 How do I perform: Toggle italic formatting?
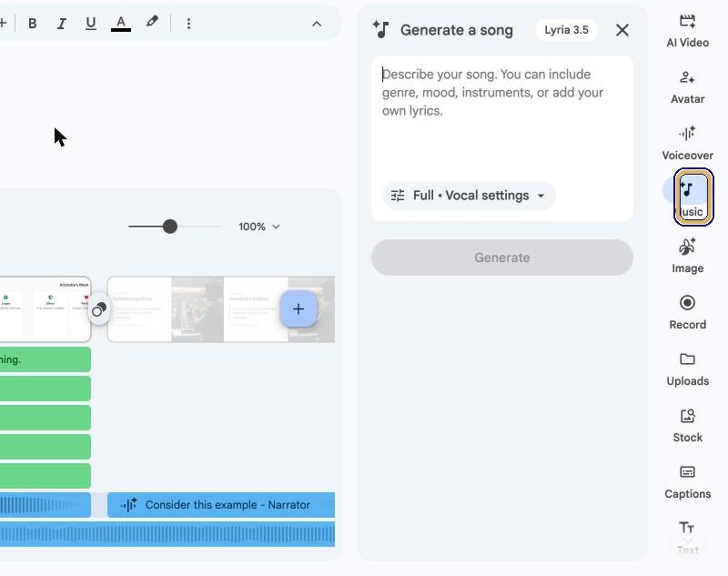click(x=61, y=24)
